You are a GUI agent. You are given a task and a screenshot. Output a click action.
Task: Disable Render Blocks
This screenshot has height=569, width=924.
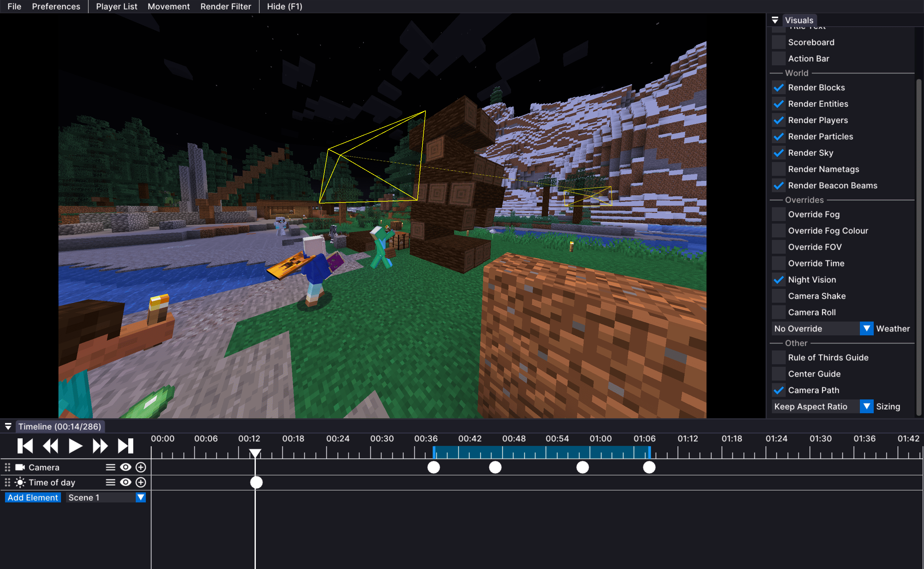pos(778,88)
